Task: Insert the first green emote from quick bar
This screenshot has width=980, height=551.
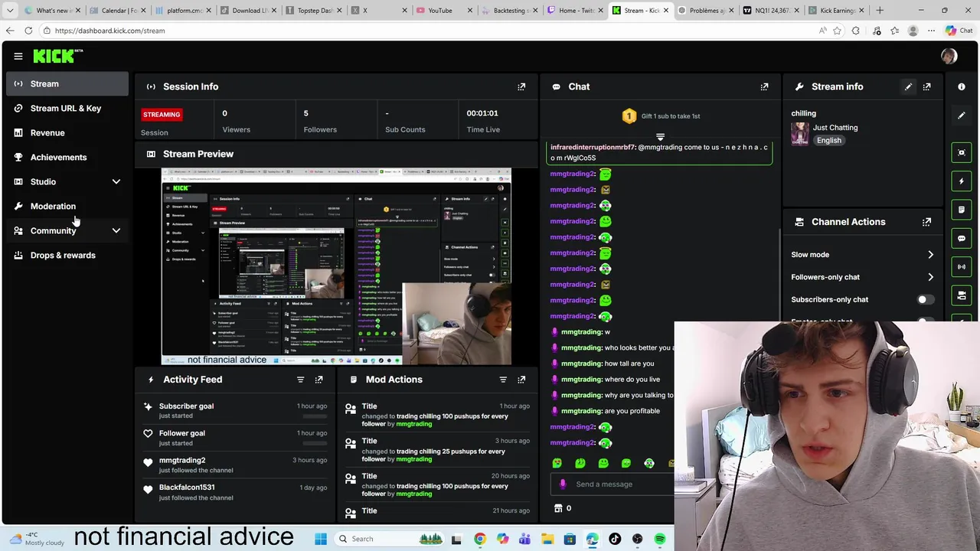Action: (557, 463)
